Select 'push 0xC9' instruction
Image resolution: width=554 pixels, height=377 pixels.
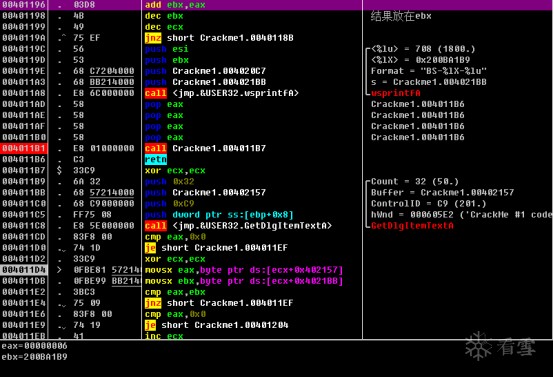[x=169, y=204]
